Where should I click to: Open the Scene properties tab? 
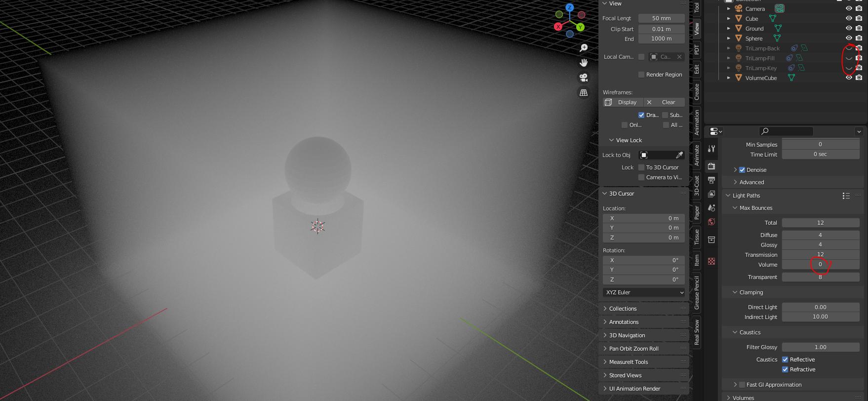tap(711, 208)
